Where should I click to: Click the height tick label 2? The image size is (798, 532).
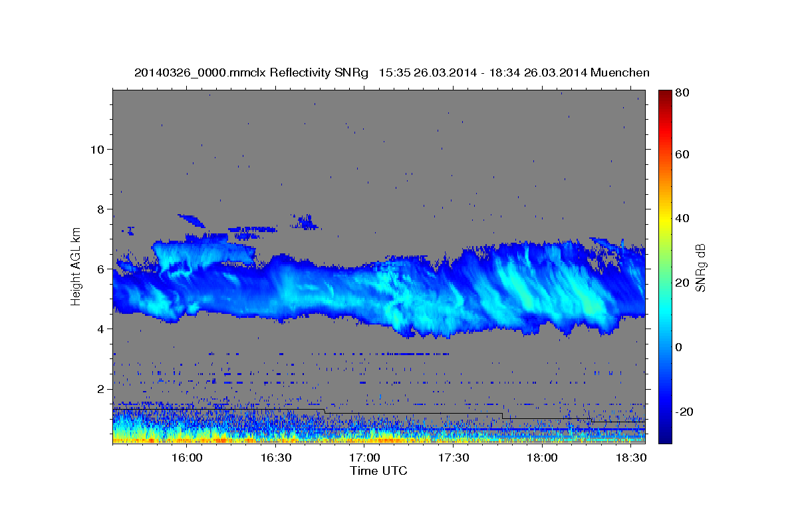(x=101, y=388)
